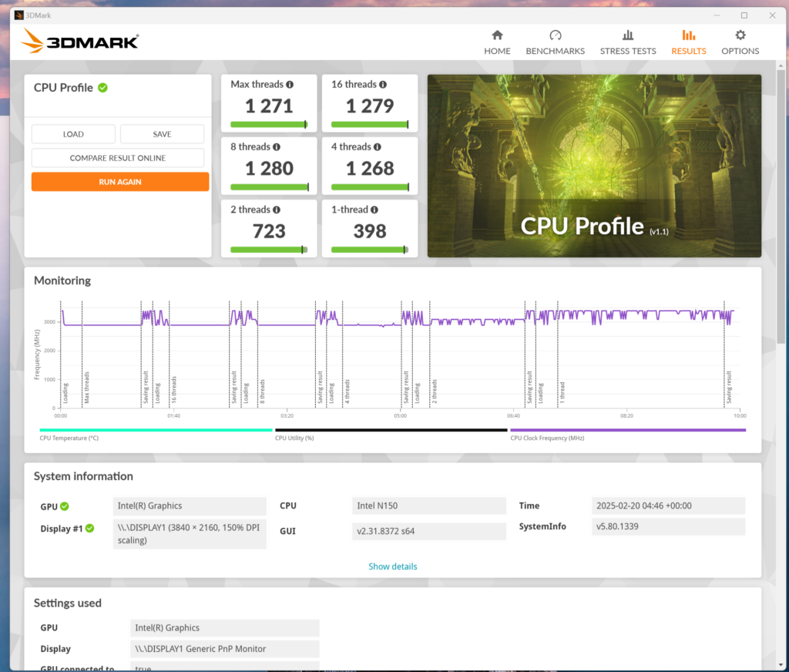Click the CPU Profile preview image
This screenshot has height=672, width=789.
594,166
